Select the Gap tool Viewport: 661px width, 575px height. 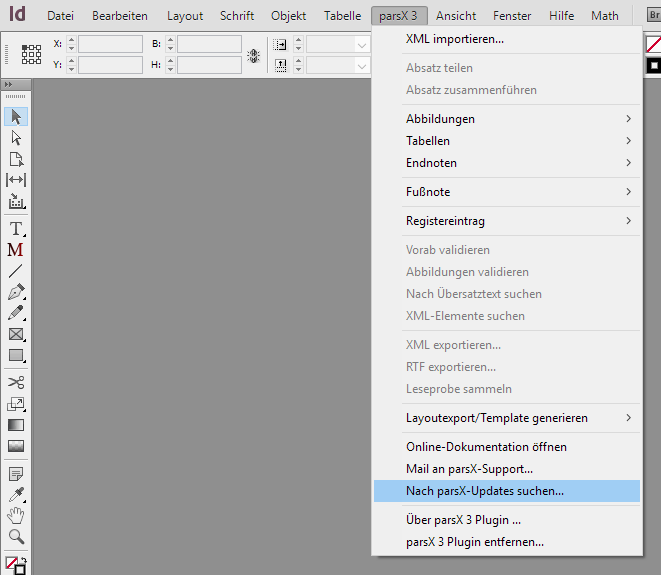[16, 180]
